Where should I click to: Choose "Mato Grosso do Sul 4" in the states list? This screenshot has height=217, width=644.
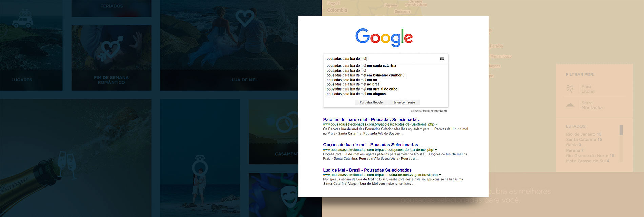[588, 161]
